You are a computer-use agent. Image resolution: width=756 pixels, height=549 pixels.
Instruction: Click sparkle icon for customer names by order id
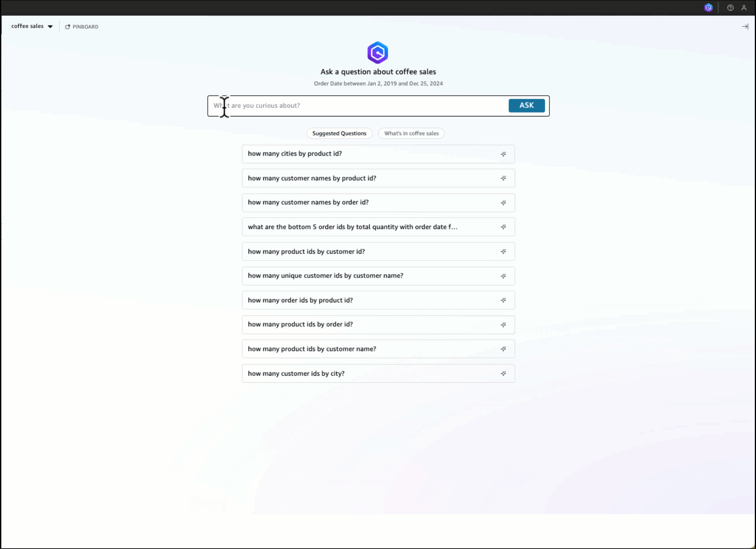coord(503,203)
